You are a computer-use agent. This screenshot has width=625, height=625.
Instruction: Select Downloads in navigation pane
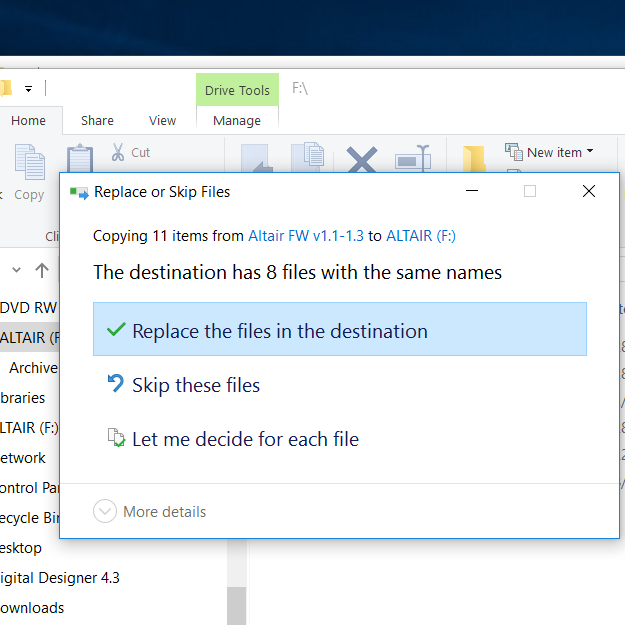[32, 608]
